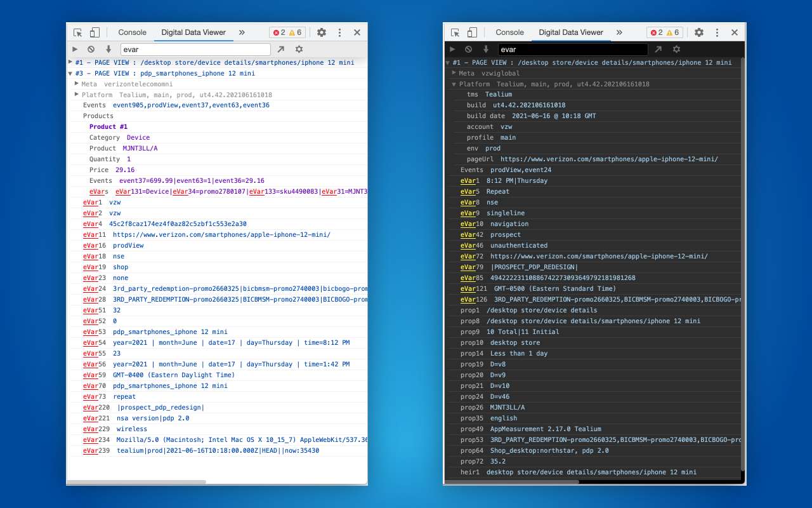This screenshot has height=508, width=812.
Task: Toggle device toolbar icon in right dark panel
Action: click(472, 32)
